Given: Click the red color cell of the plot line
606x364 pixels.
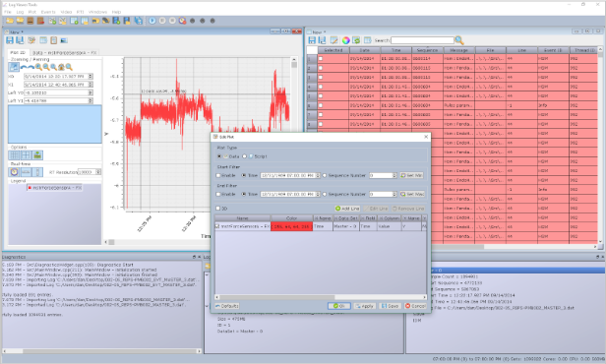Looking at the screenshot, I should 292,226.
